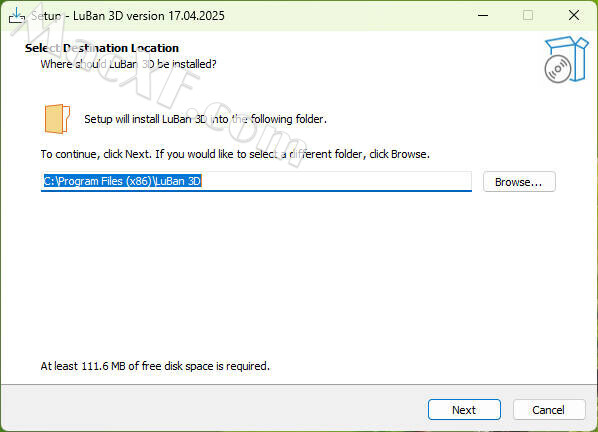Click the blank white area below the path field

tap(297, 275)
